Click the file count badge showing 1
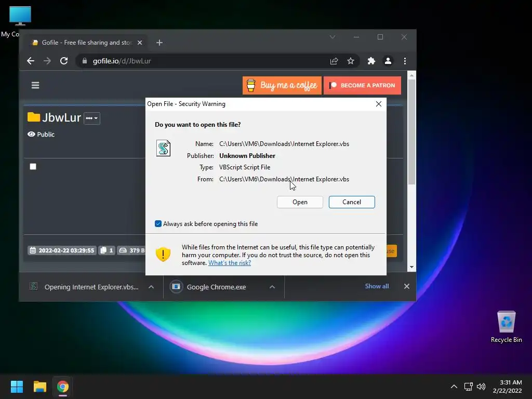The width and height of the screenshot is (532, 399). (107, 250)
